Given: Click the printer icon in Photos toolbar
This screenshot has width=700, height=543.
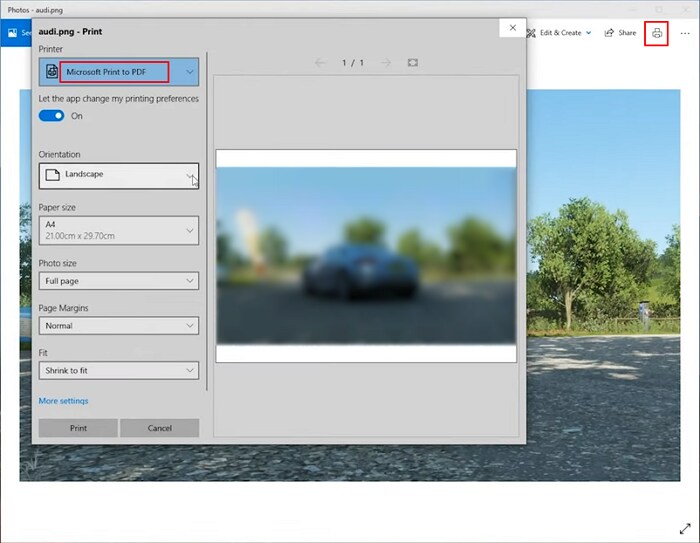Looking at the screenshot, I should click(x=656, y=33).
